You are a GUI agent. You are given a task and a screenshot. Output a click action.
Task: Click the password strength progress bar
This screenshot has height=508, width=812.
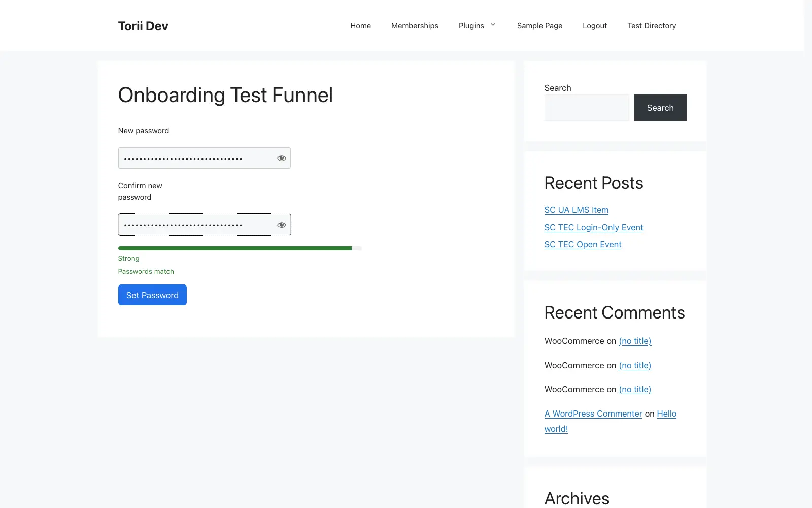click(x=240, y=248)
